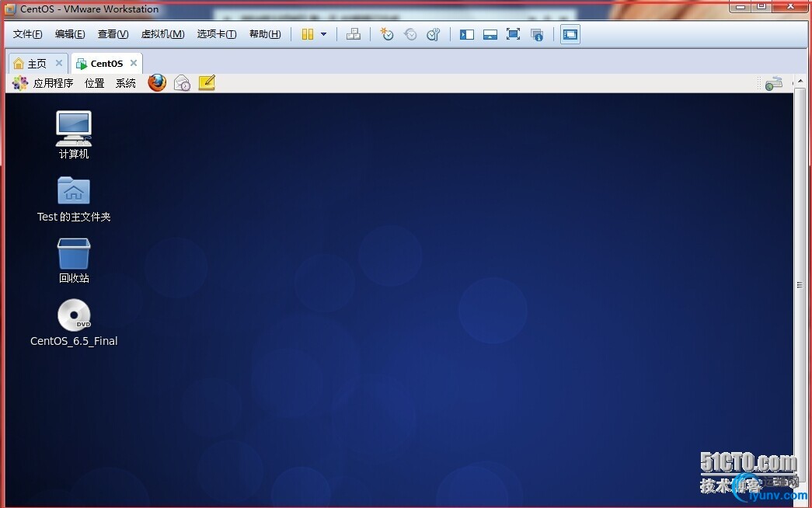The width and height of the screenshot is (812, 508).
Task: Open the snapshot manager
Action: click(433, 35)
